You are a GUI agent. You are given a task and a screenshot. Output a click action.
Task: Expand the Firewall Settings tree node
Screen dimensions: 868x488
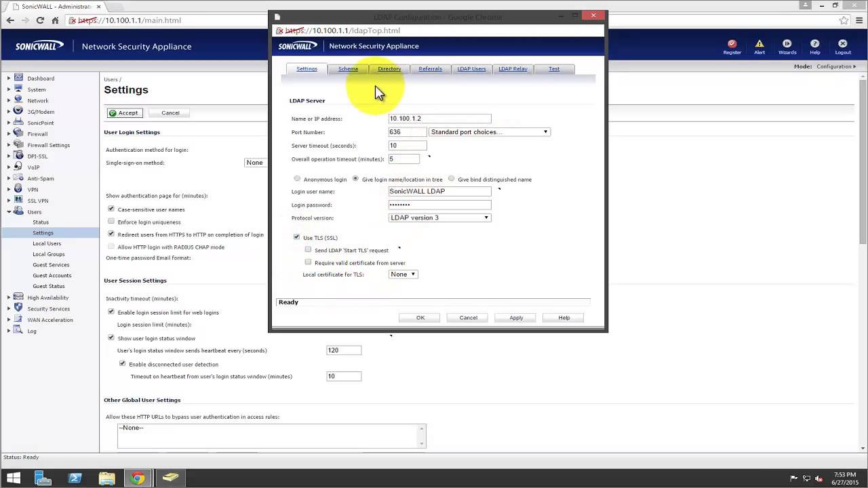coord(9,145)
